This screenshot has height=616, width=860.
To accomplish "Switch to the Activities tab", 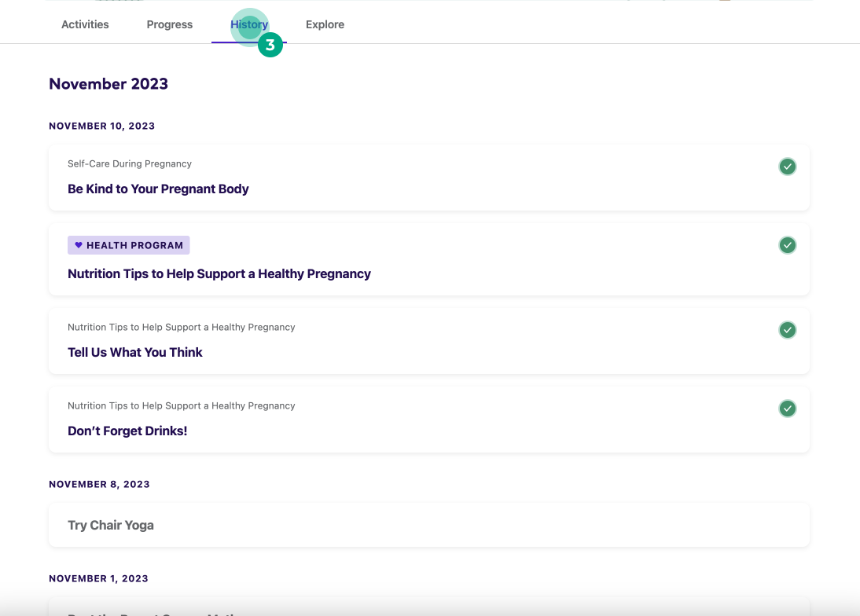I will [84, 24].
